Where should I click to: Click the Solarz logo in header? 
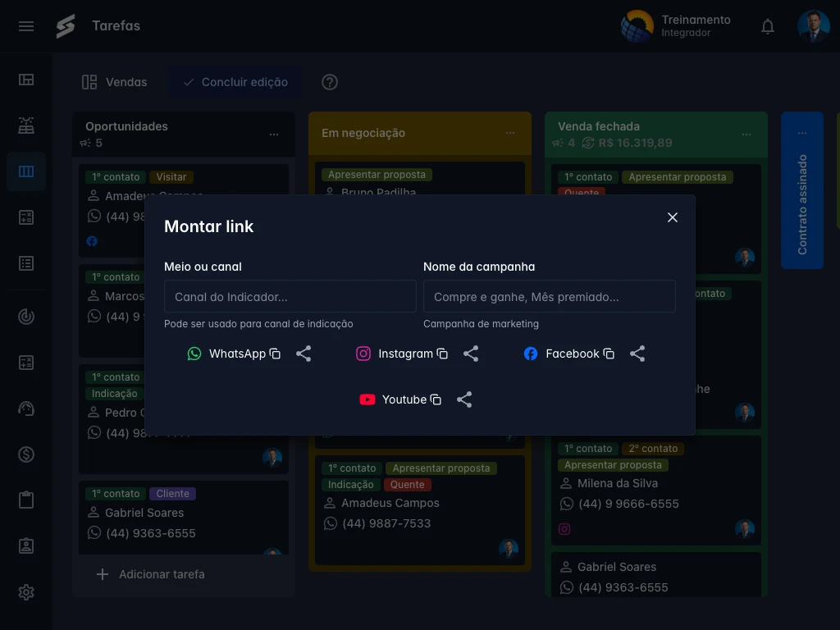click(x=66, y=25)
